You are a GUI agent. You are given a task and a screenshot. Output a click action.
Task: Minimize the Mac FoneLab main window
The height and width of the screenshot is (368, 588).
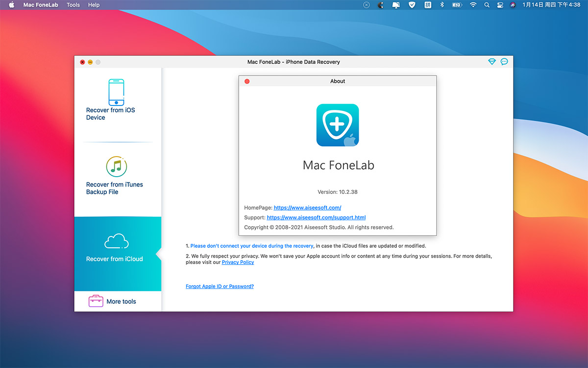pyautogui.click(x=90, y=62)
